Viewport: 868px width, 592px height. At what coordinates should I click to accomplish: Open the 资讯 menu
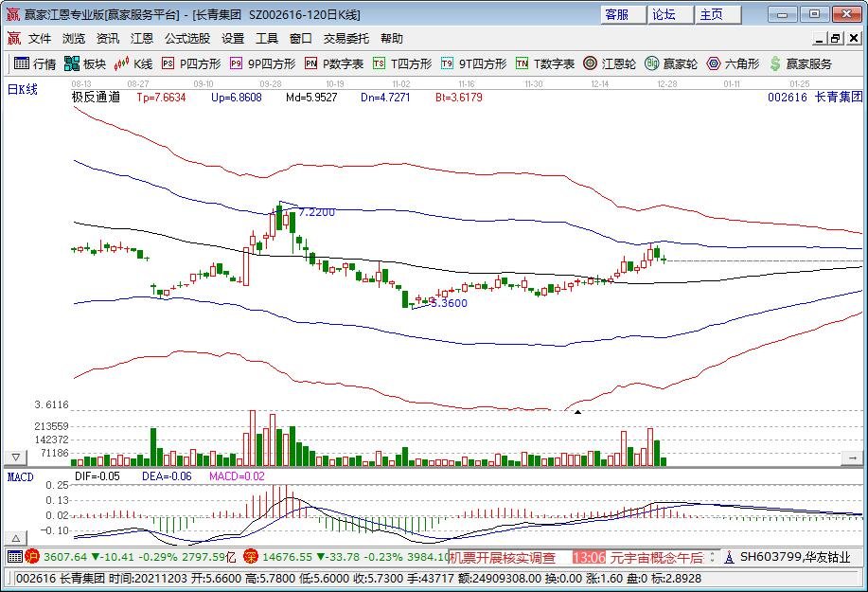coord(107,38)
